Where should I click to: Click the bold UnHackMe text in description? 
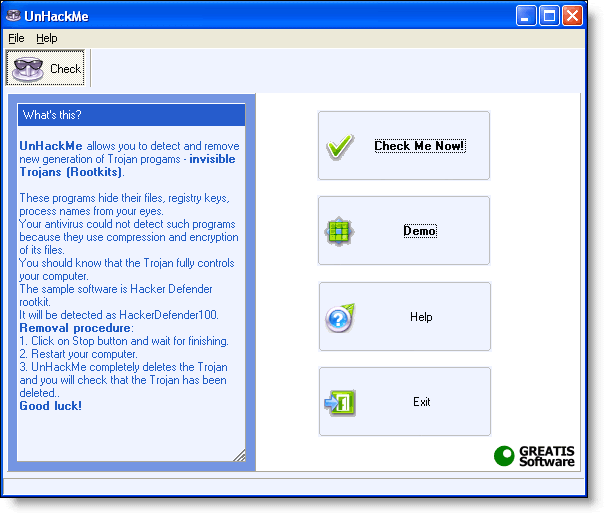coord(51,146)
